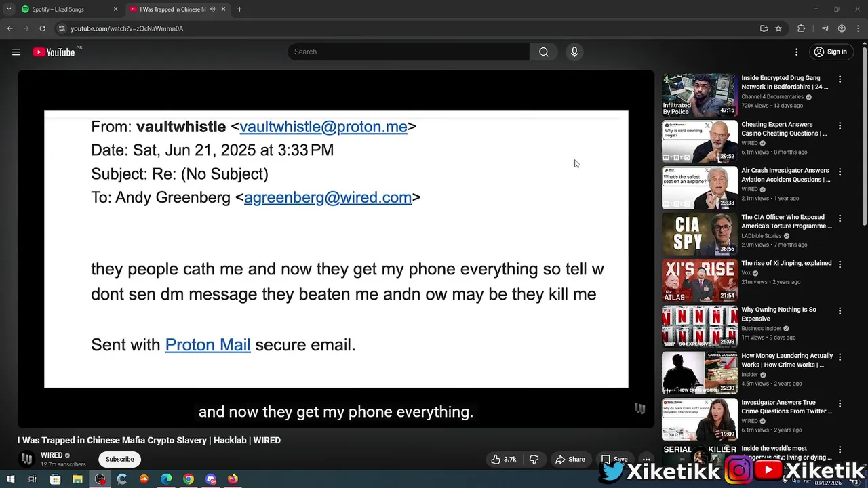Dislike the video with the thumbs-down button
The width and height of the screenshot is (868, 488).
pyautogui.click(x=534, y=459)
